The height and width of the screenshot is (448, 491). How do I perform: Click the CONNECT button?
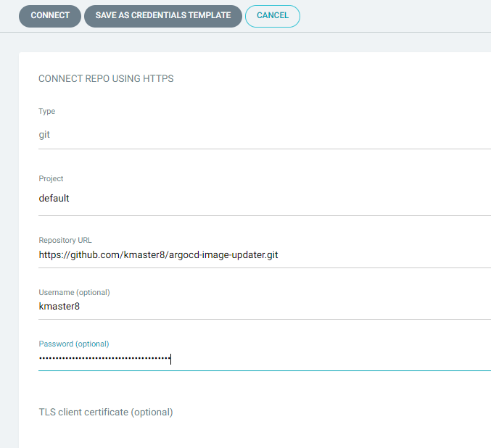(50, 16)
